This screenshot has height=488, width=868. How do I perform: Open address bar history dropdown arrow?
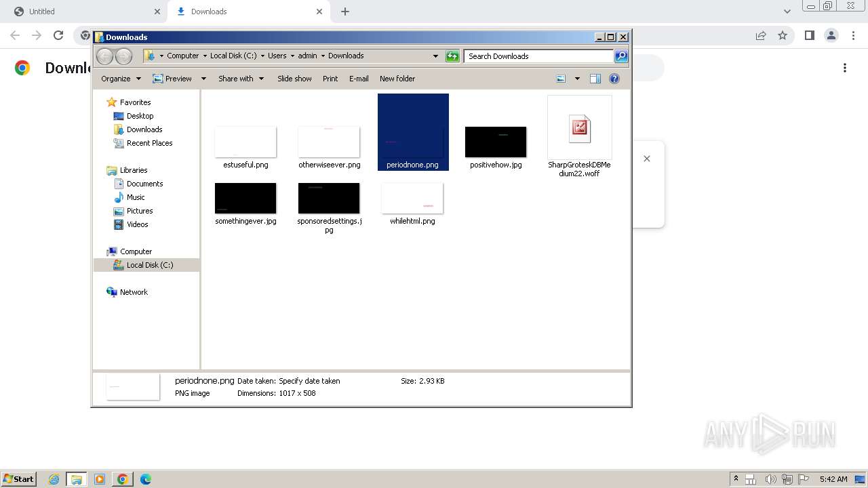(435, 56)
